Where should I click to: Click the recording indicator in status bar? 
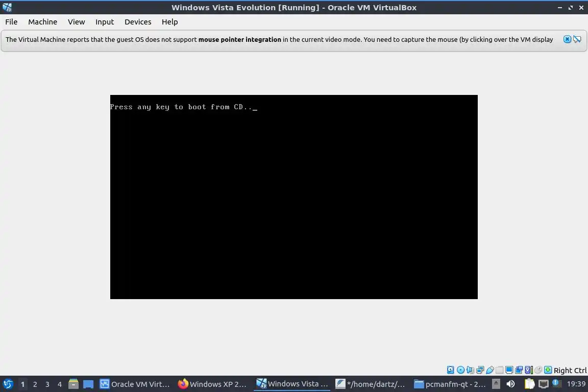click(x=519, y=370)
